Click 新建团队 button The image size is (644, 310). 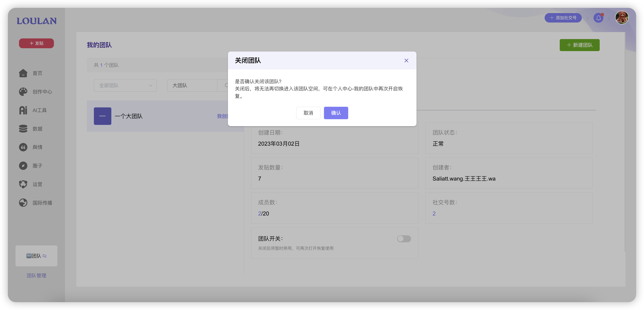click(580, 45)
